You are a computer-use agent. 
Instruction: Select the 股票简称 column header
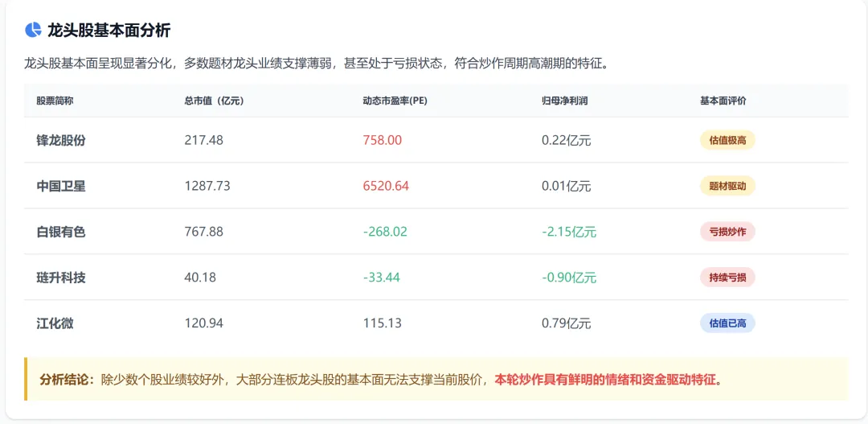click(x=55, y=101)
